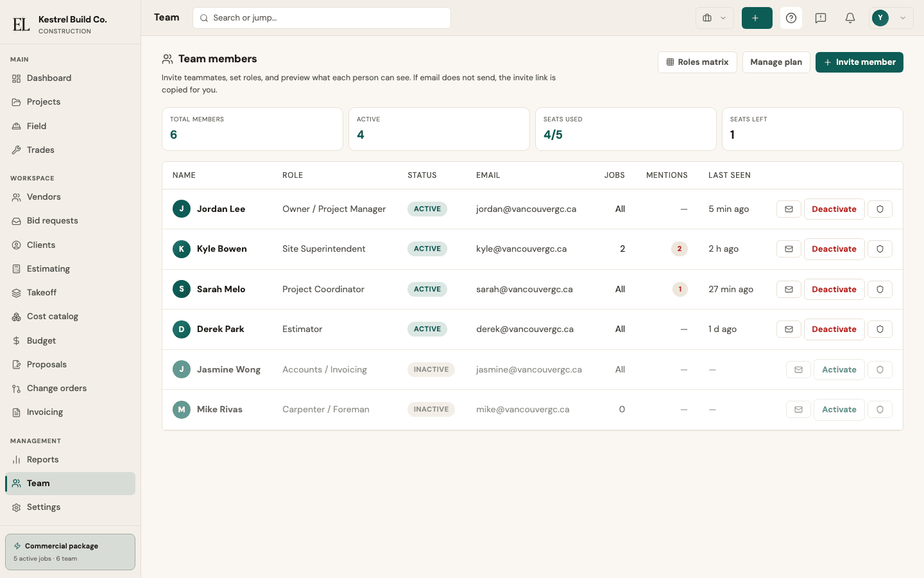924x578 pixels.
Task: Click Kestrel Build Co. logo
Action: pyautogui.click(x=21, y=24)
